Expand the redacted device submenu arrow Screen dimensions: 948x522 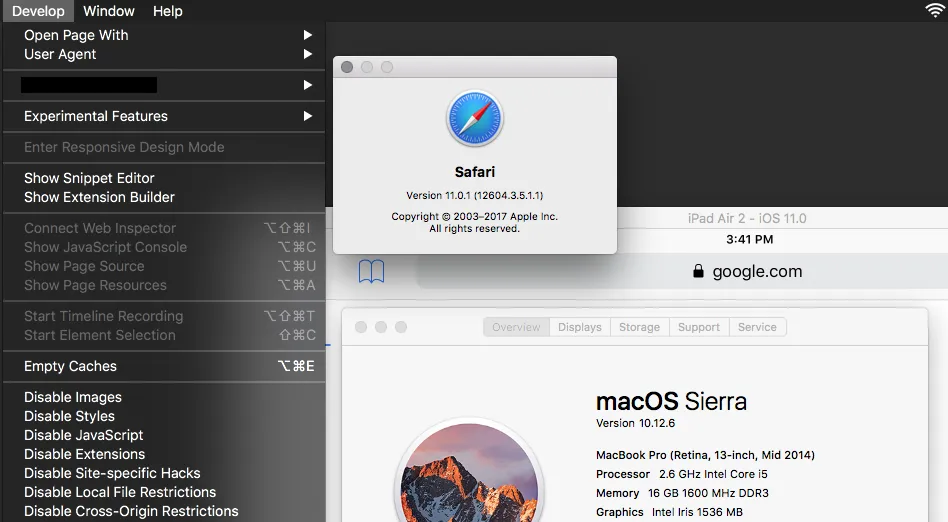[308, 85]
